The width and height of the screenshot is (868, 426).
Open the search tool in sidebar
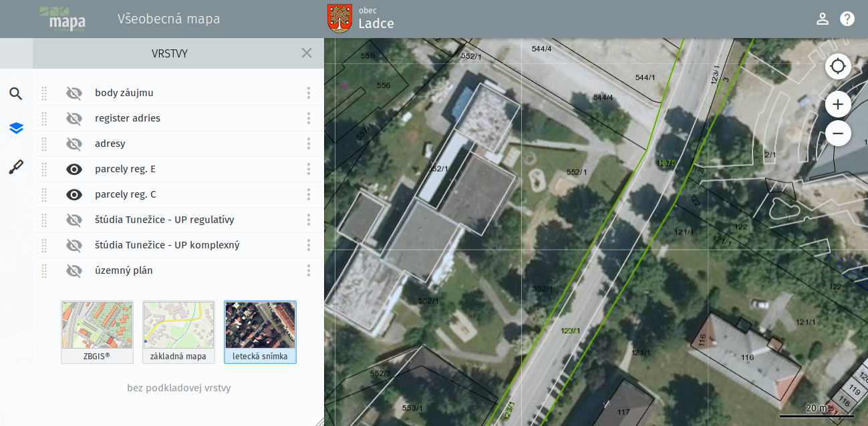click(16, 93)
